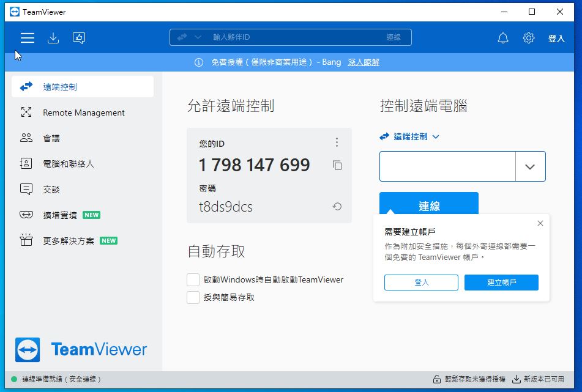
Task: Expand the connection type chevron in top search bar
Action: (198, 37)
